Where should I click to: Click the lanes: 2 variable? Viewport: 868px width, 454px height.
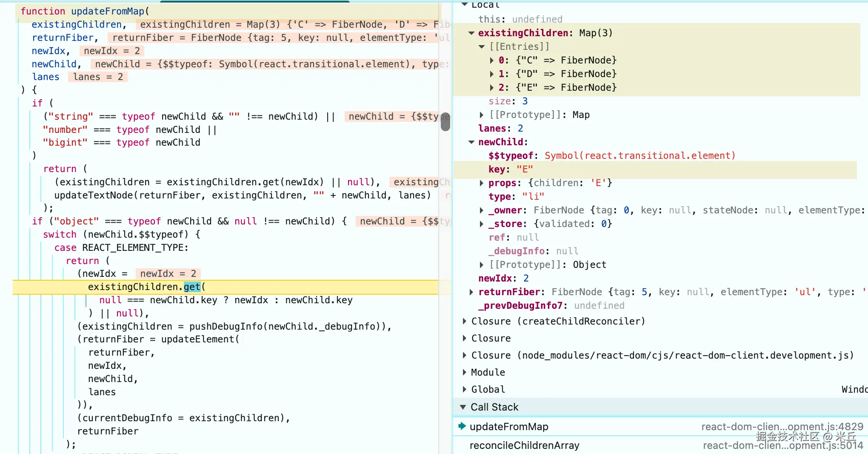tap(500, 129)
